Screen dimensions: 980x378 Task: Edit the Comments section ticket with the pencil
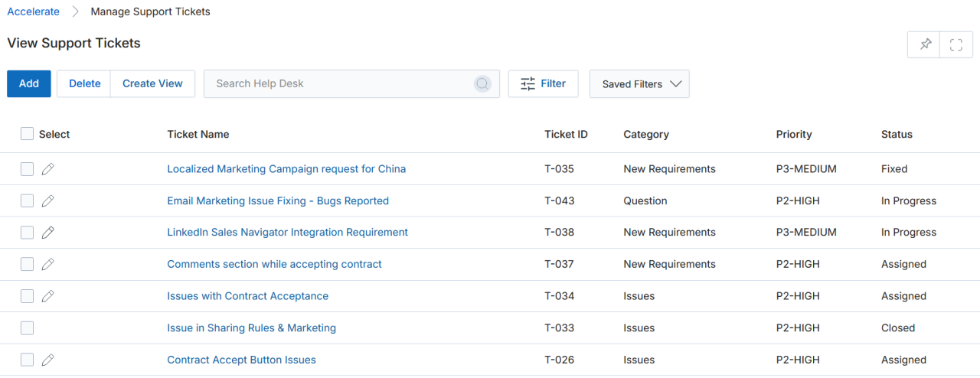point(48,264)
